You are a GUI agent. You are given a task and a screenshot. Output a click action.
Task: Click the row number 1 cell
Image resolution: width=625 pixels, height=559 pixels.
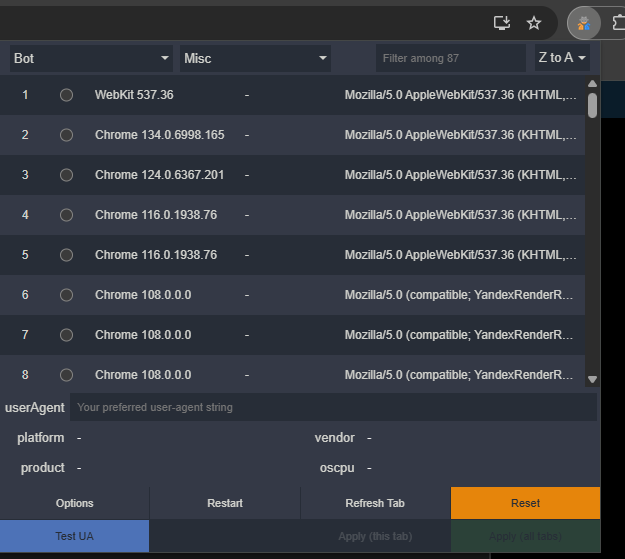click(25, 95)
